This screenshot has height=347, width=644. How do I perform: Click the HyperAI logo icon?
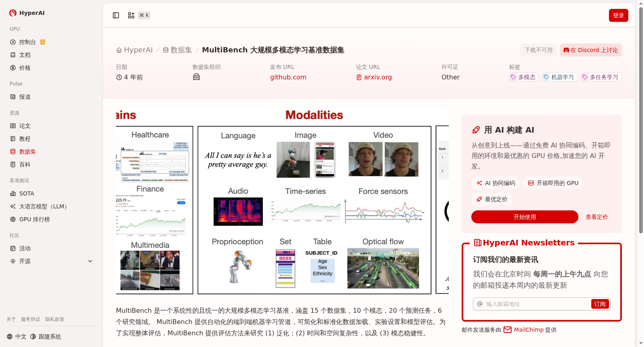pos(13,13)
